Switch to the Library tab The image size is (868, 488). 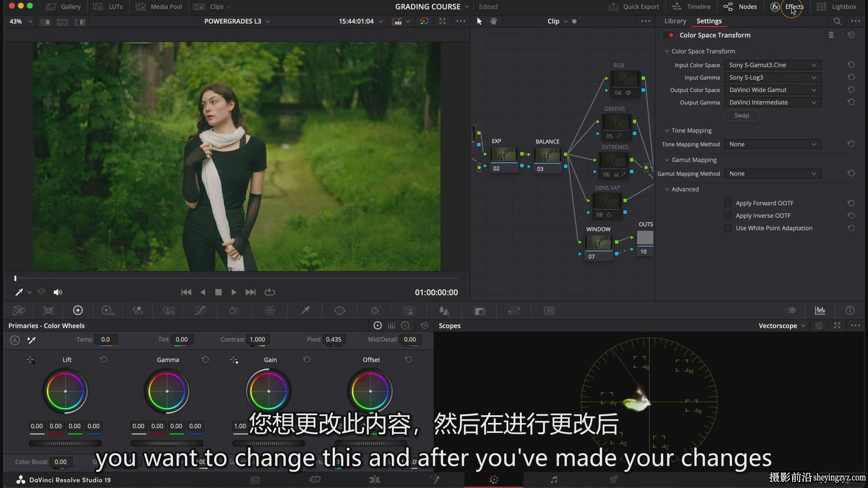click(675, 21)
